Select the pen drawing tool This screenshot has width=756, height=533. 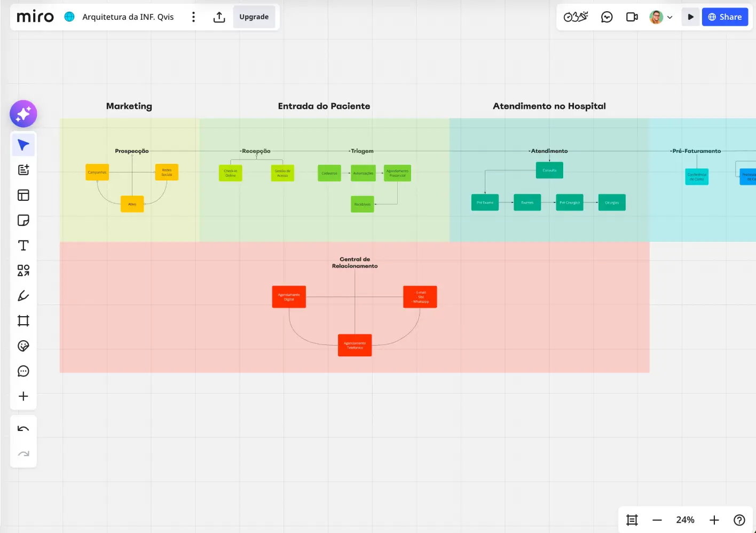click(x=23, y=295)
